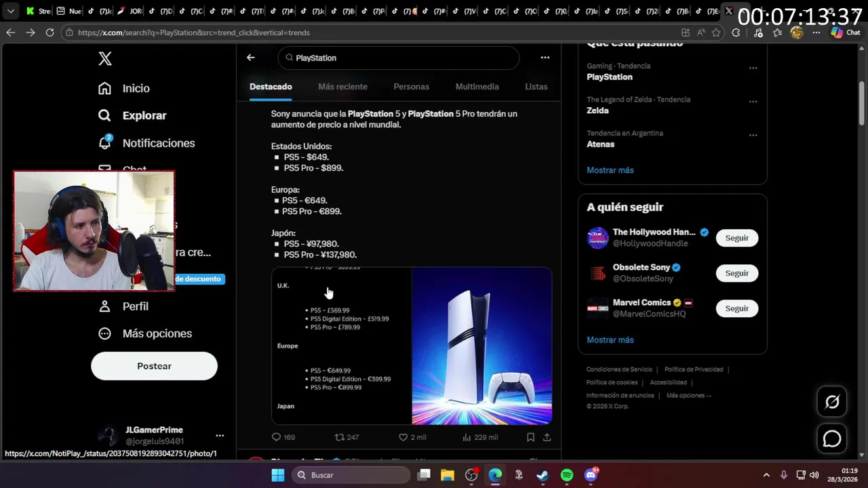Open Microsoft Edge from taskbar

click(x=495, y=475)
